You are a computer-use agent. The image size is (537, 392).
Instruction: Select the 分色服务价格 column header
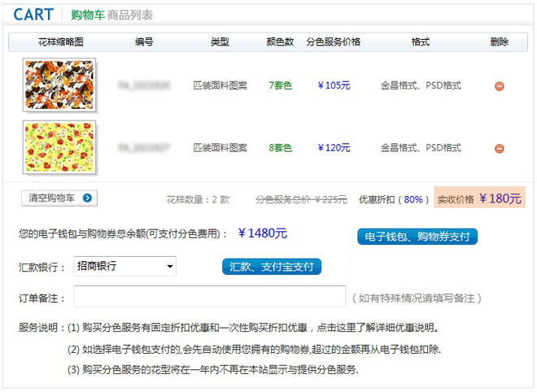[334, 42]
